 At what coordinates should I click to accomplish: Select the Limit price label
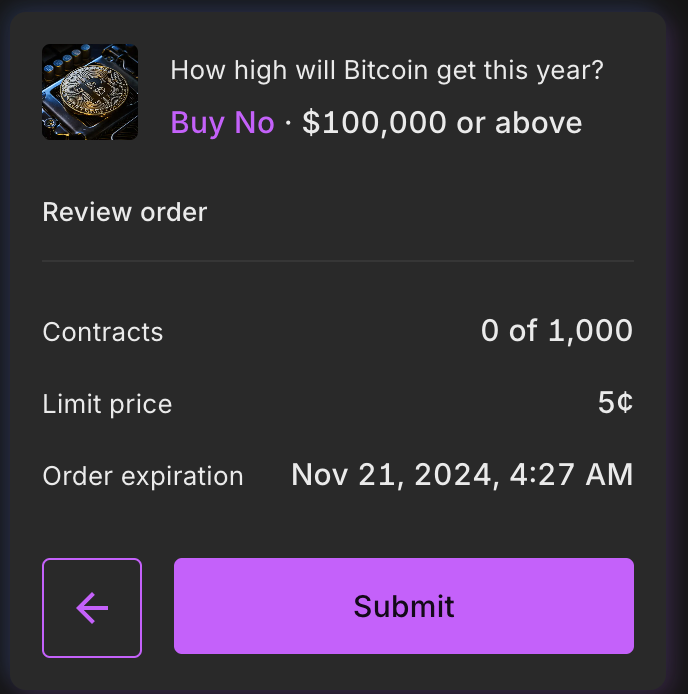[107, 405]
